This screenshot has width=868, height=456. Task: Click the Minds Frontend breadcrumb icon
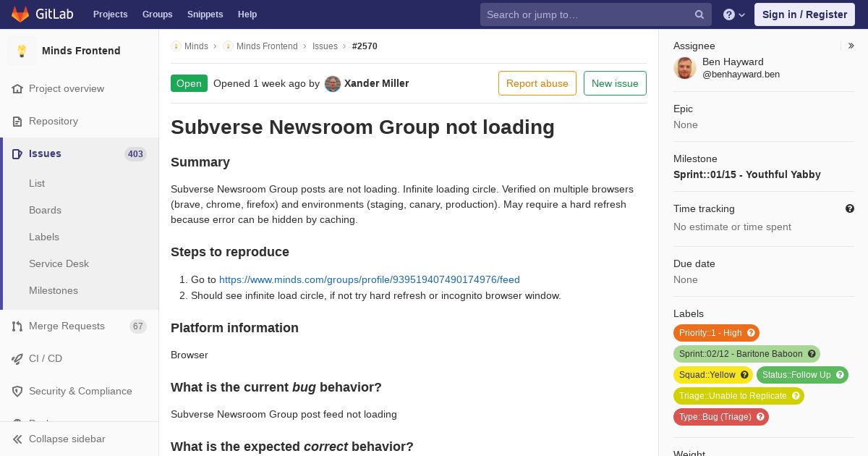tap(228, 46)
